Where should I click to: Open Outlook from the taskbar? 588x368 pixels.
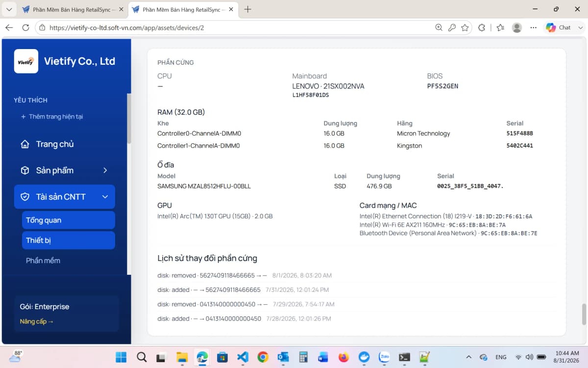click(x=283, y=357)
